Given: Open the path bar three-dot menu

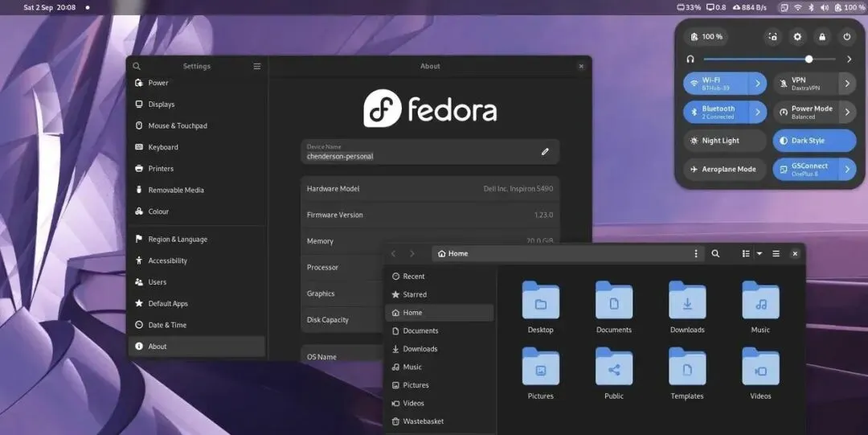Looking at the screenshot, I should (x=696, y=253).
